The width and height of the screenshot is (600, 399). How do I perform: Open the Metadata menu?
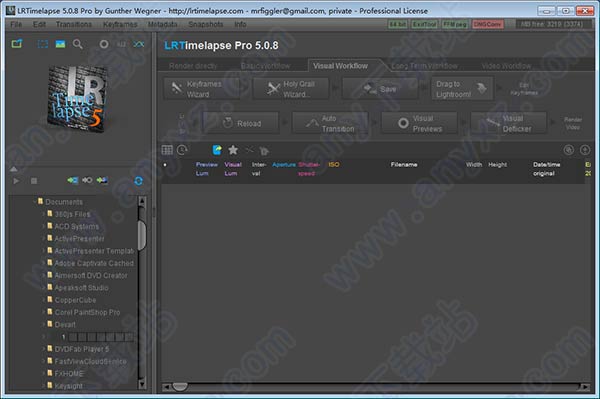coord(162,24)
